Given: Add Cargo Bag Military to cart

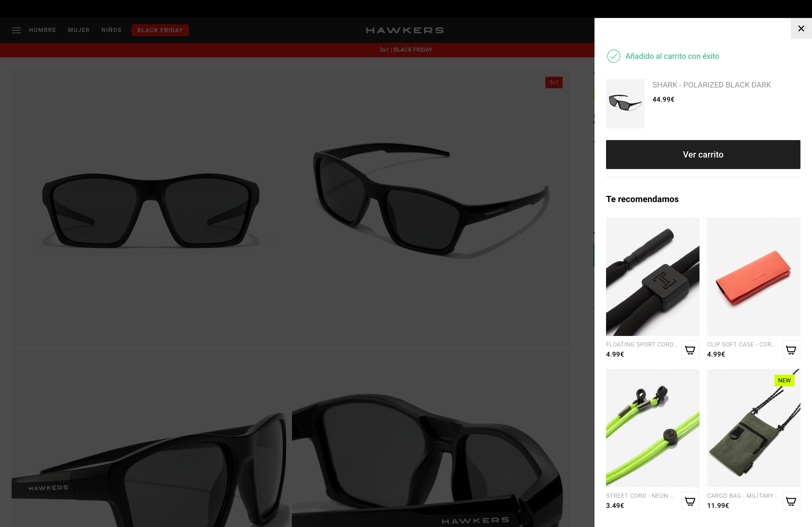Looking at the screenshot, I should click(791, 501).
